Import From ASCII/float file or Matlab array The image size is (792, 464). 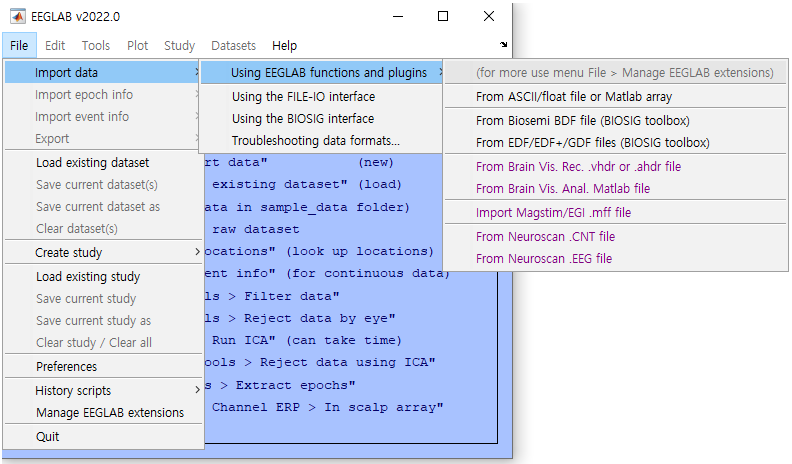(x=616, y=96)
